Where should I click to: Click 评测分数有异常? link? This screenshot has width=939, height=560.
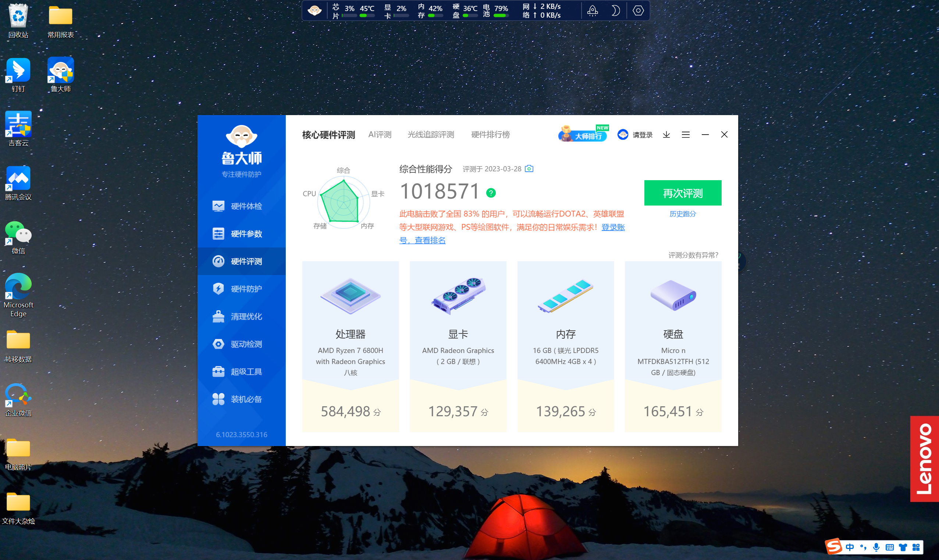[x=693, y=255]
